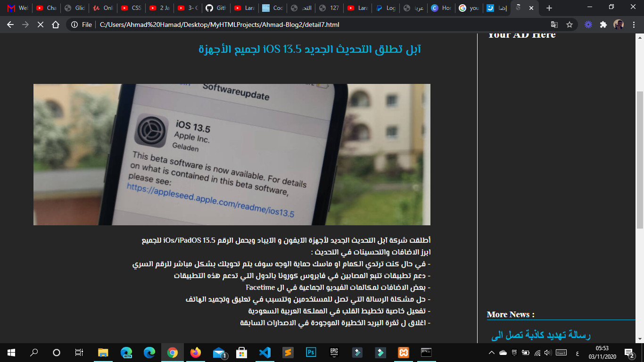644x362 pixels.
Task: Switch to the 'Coo' tab
Action: (x=272, y=8)
